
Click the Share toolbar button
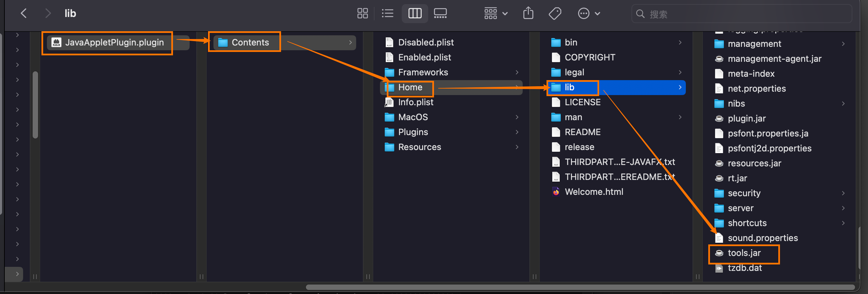point(528,14)
